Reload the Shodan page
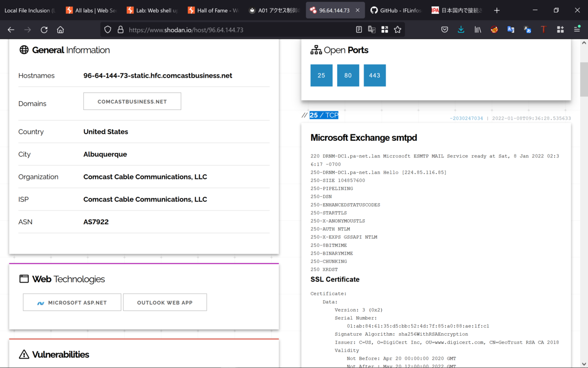The image size is (588, 368). 44,30
